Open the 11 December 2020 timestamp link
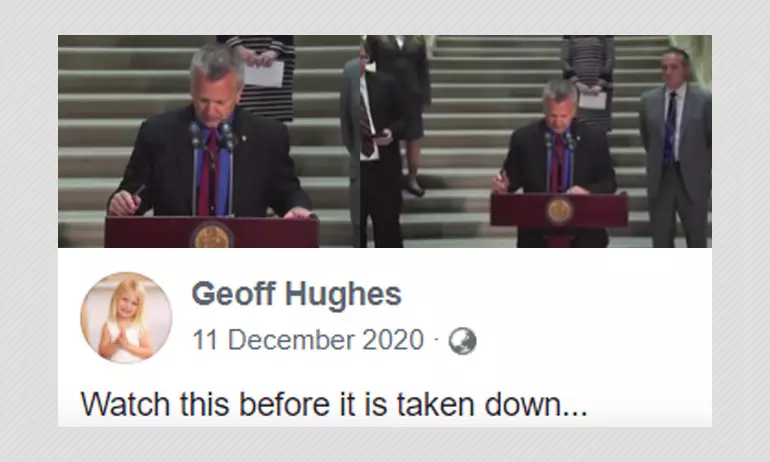Image resolution: width=770 pixels, height=462 pixels. click(x=308, y=340)
